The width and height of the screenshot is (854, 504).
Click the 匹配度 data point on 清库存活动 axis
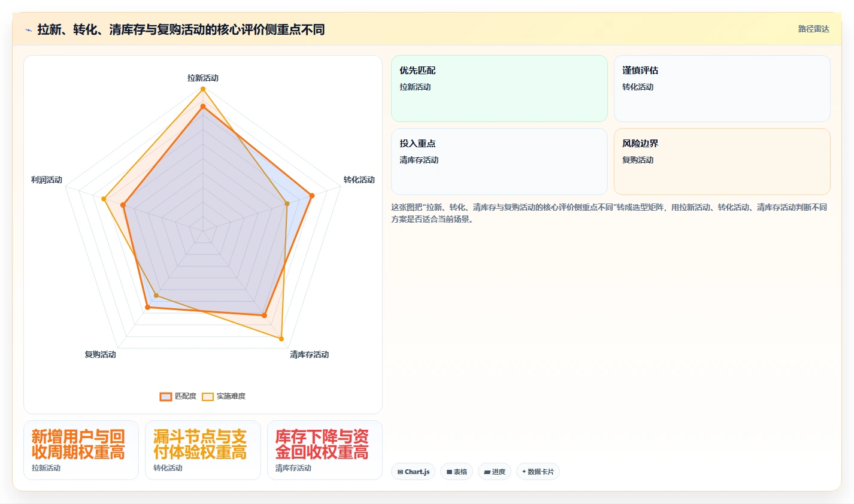[x=264, y=315]
